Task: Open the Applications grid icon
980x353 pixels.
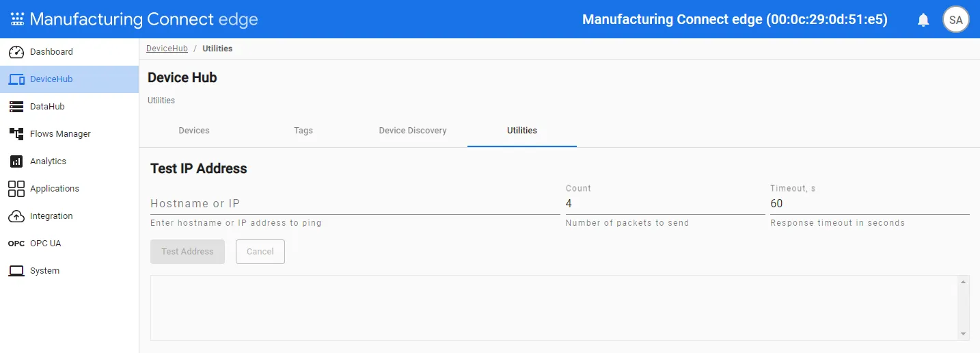Action: [16, 189]
